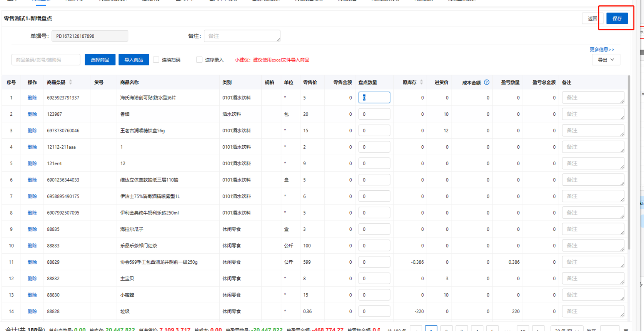Click 原库存 value -220

coord(419,311)
